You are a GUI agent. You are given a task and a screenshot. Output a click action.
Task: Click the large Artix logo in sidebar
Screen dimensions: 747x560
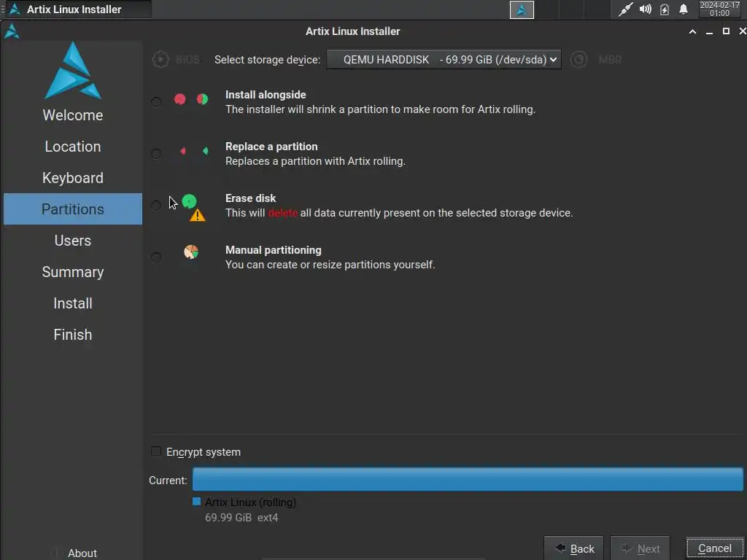click(x=73, y=71)
